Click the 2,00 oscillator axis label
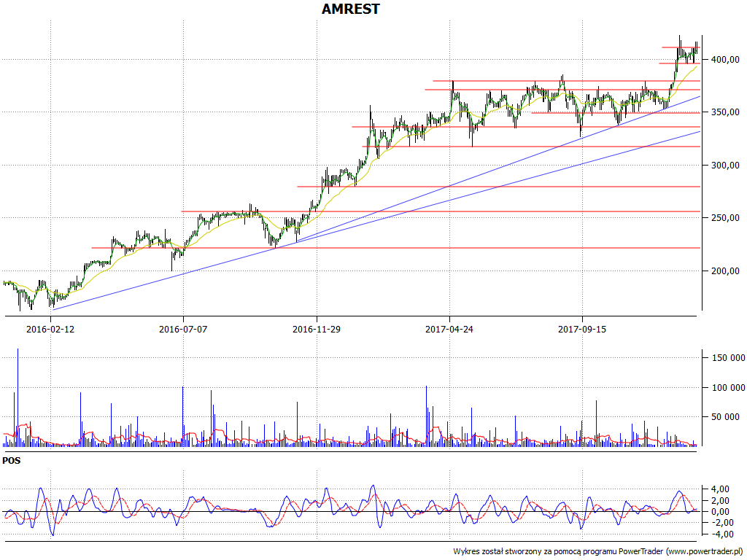Viewport: 747px width, 560px height. click(x=719, y=500)
